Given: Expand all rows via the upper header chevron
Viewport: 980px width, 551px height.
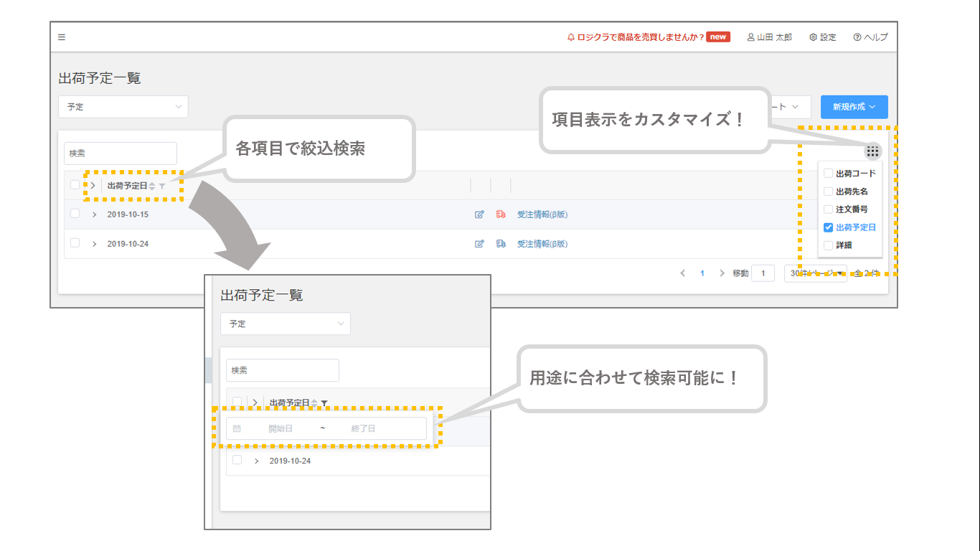Looking at the screenshot, I should point(93,185).
